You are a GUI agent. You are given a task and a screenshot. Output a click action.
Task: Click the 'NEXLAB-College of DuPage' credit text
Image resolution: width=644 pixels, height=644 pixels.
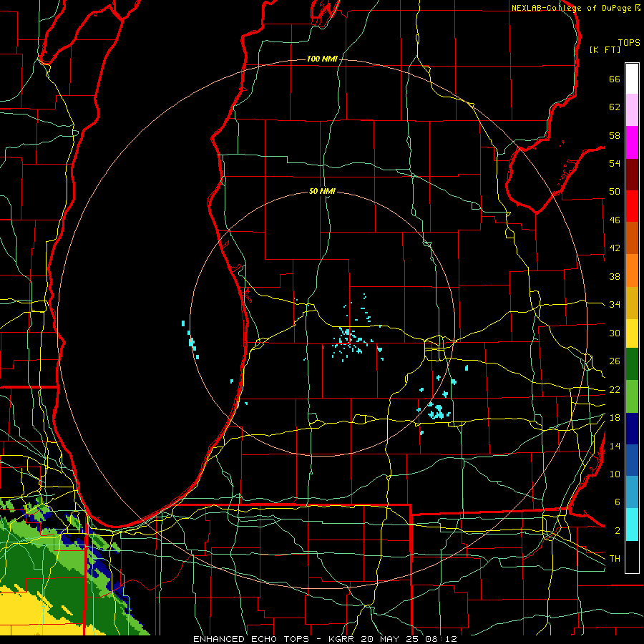click(571, 8)
